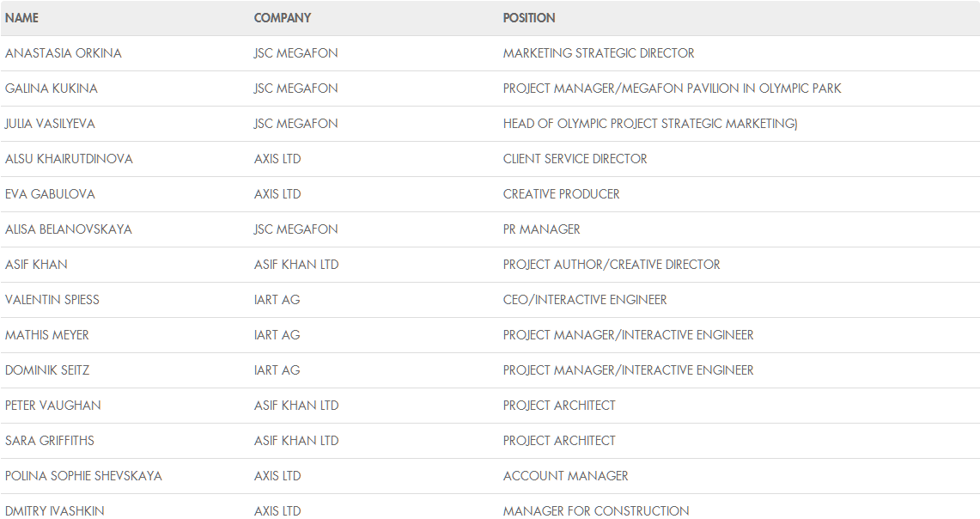This screenshot has width=980, height=519.
Task: Click Peter Vaughan's name
Action: [x=53, y=406]
